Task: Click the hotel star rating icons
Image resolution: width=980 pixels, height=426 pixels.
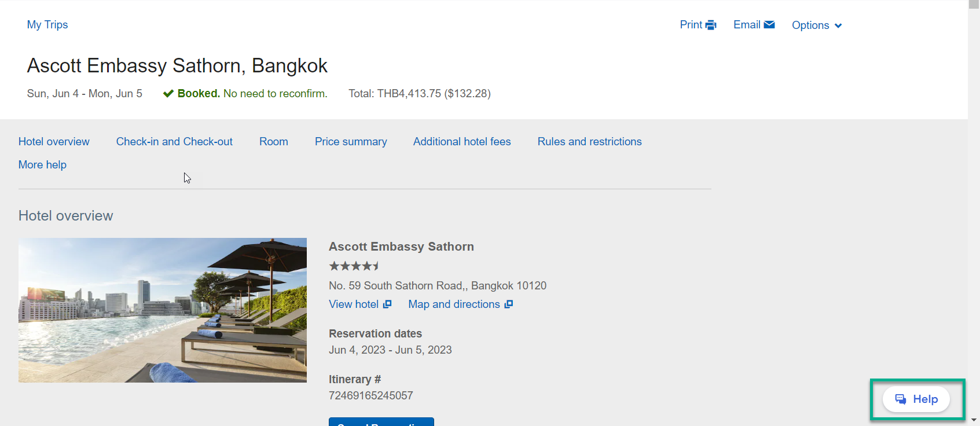Action: tap(354, 266)
